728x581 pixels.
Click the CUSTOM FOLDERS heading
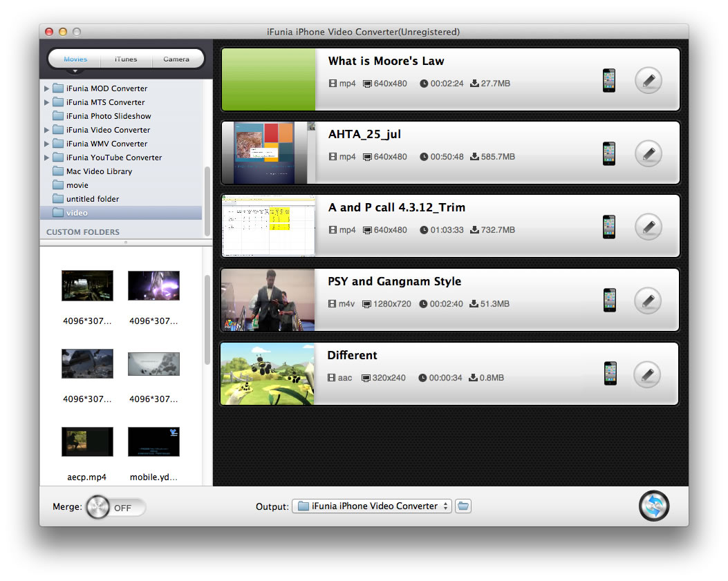point(83,231)
